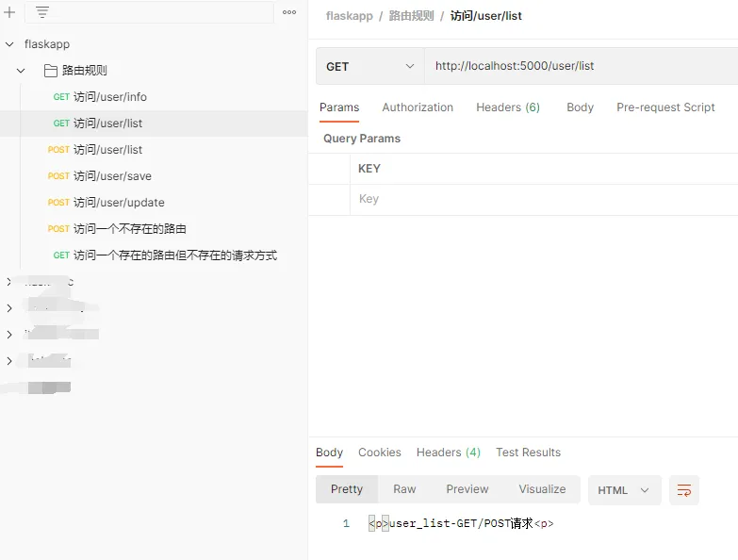738x560 pixels.
Task: Click the sidebar search filter field
Action: [x=149, y=12]
